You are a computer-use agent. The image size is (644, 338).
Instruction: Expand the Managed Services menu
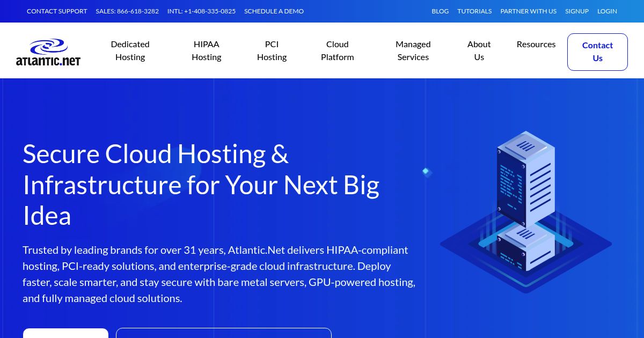(413, 50)
